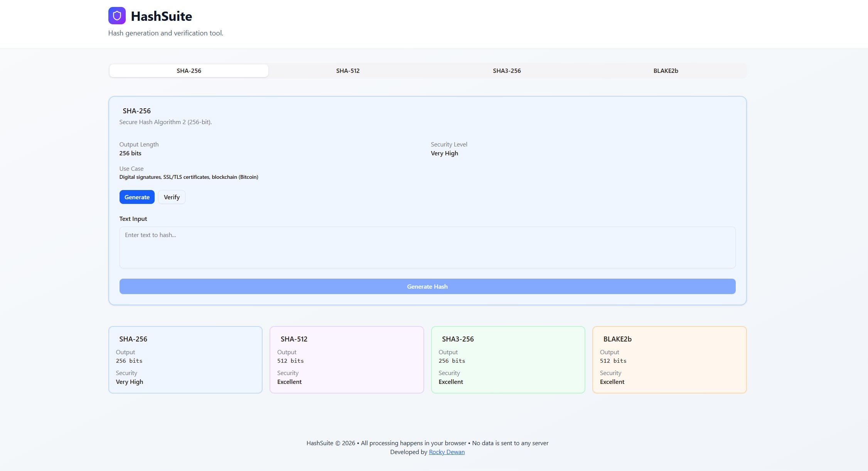This screenshot has height=471, width=868.
Task: Open the Rocky Dewan developer link
Action: pos(447,452)
